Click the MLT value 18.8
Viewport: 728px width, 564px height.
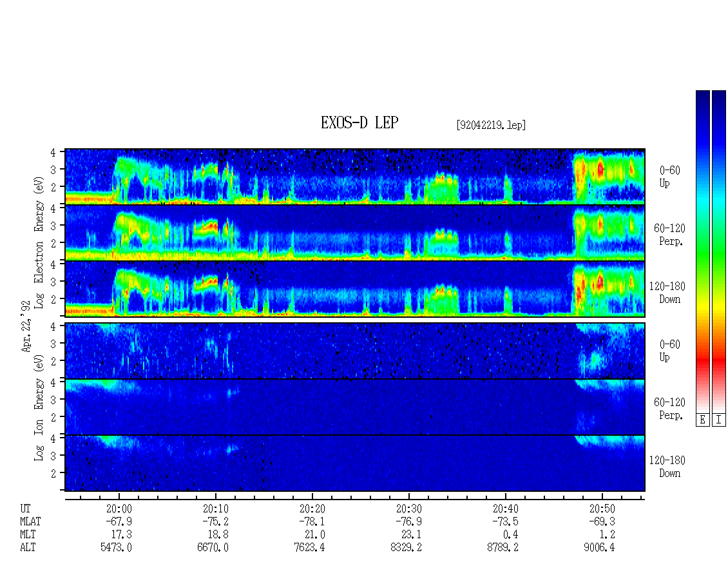tap(218, 535)
